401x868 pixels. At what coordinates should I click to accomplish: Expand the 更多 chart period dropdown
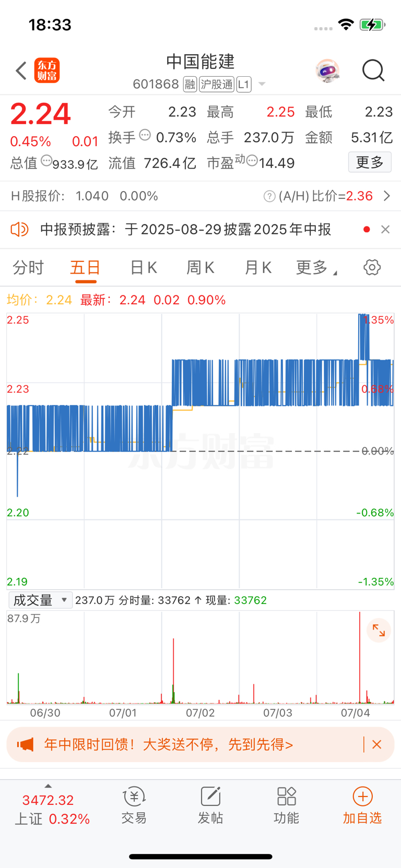[x=316, y=268]
